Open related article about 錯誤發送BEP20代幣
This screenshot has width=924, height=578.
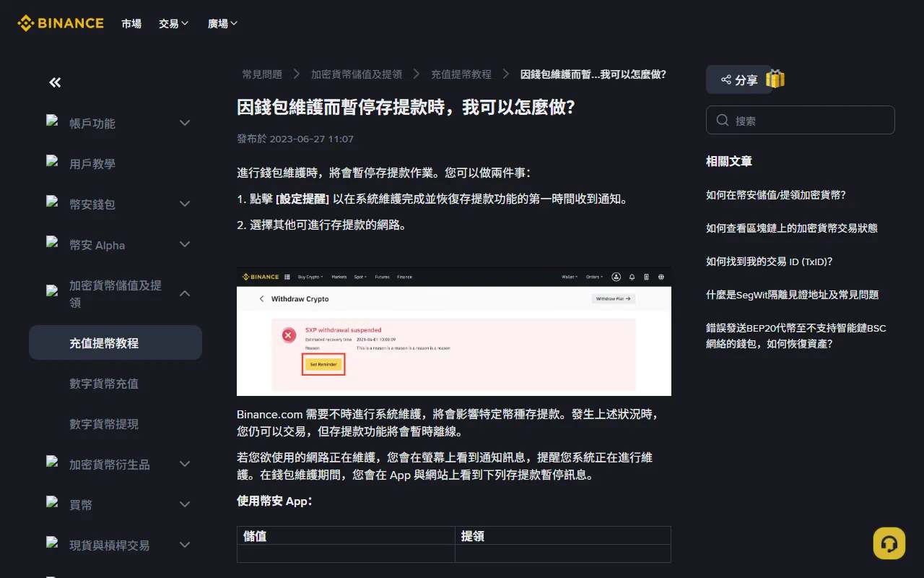click(x=796, y=336)
